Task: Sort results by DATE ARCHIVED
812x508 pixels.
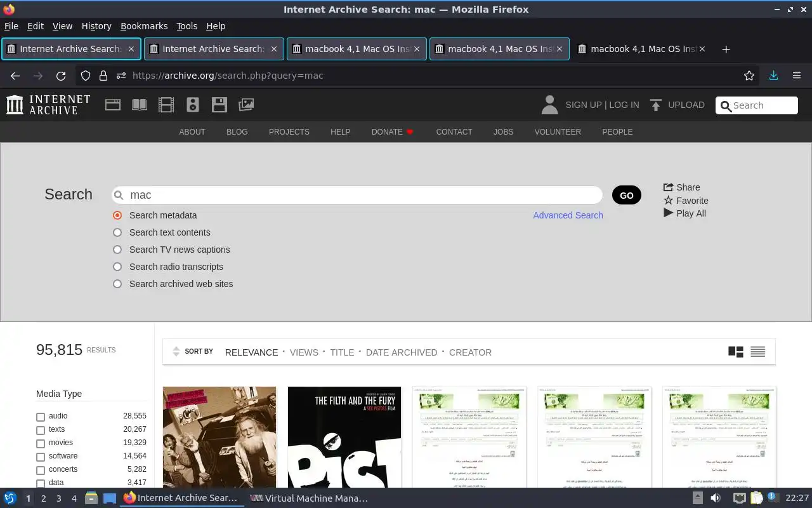Action: (402, 352)
